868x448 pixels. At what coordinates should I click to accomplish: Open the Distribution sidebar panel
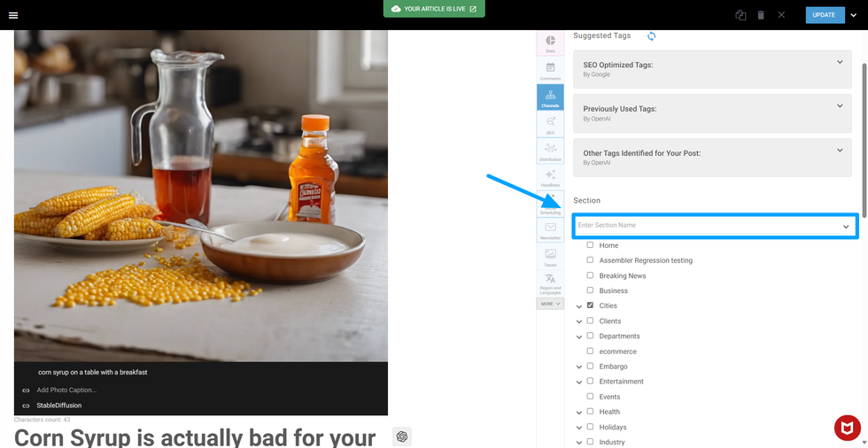click(550, 151)
